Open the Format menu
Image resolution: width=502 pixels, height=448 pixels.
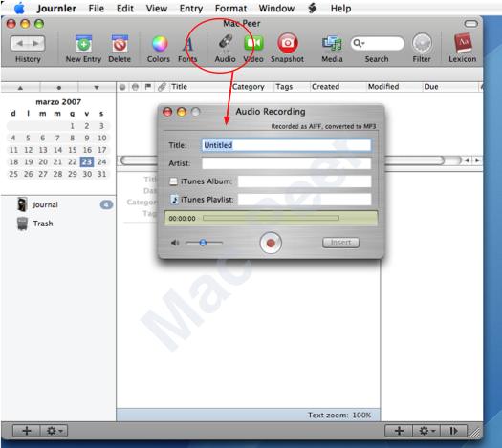pos(230,8)
